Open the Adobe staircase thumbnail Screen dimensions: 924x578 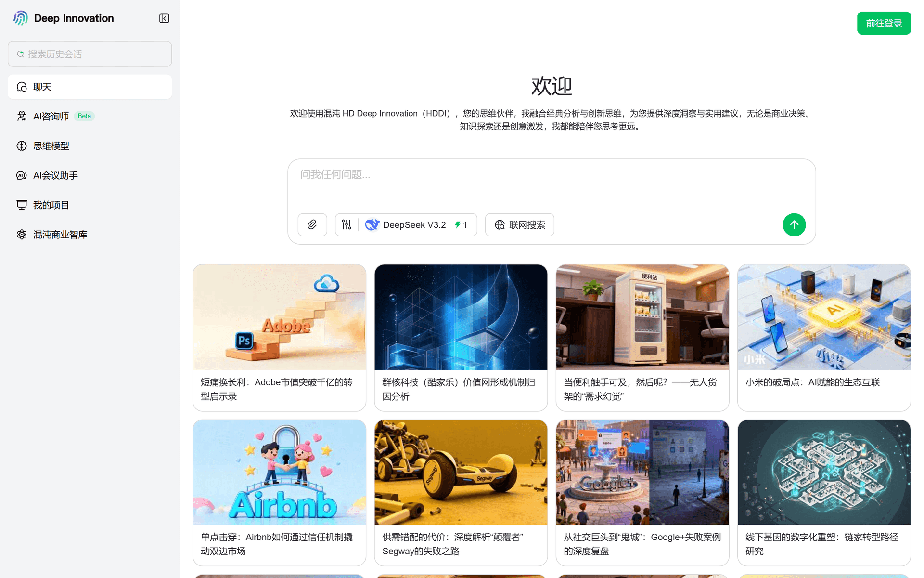click(x=279, y=317)
